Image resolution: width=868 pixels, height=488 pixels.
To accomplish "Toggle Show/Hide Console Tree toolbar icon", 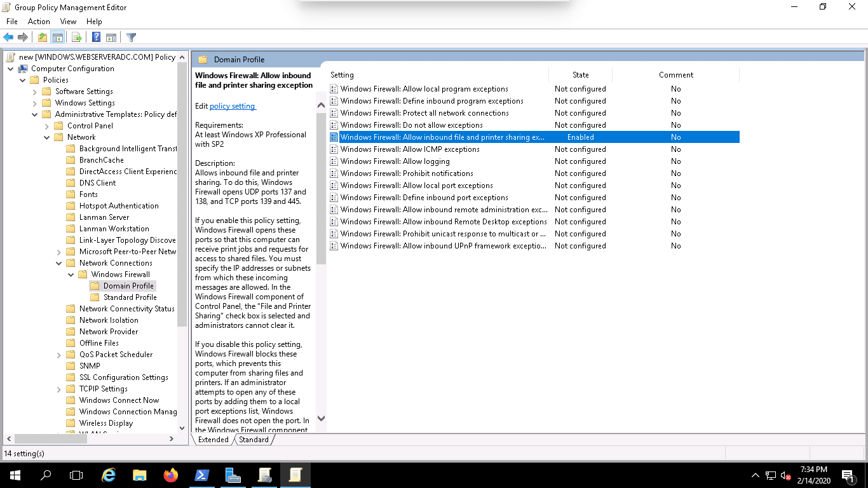I will pos(57,37).
